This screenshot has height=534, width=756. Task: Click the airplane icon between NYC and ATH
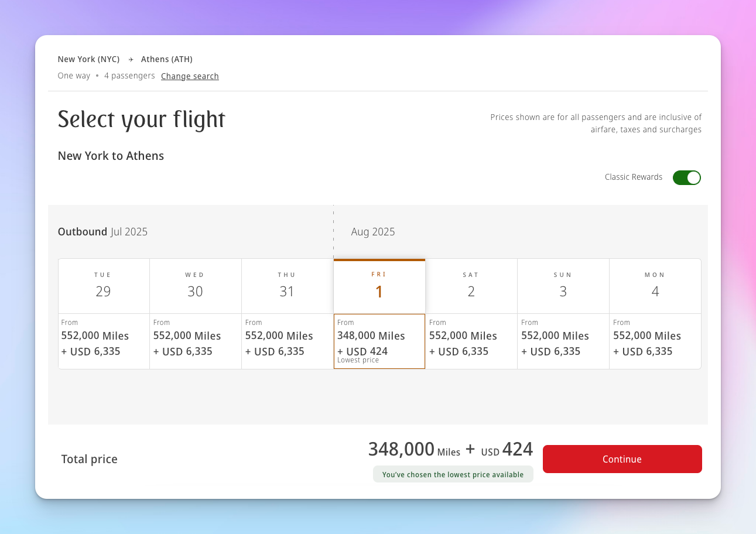pos(131,60)
